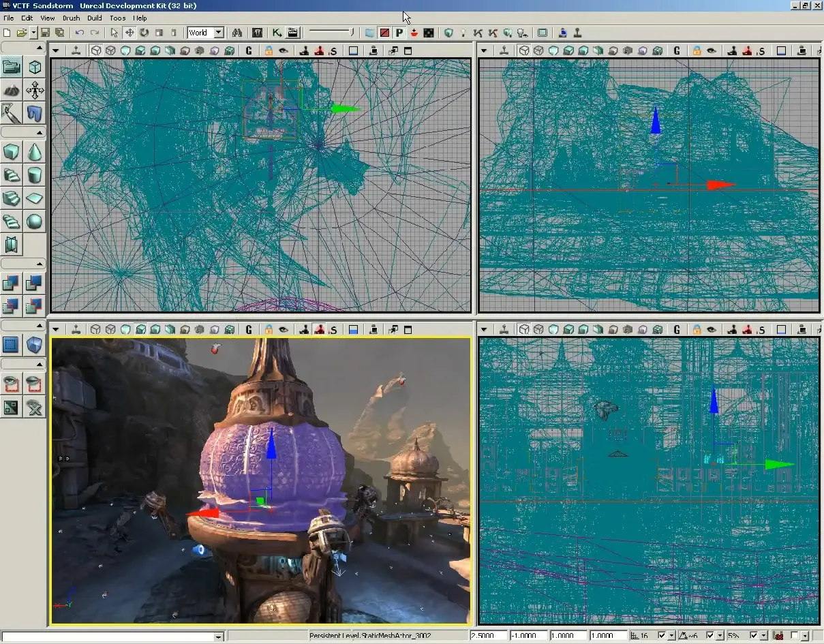Select the Camera mode tool in left panel
Screen dimensions: 824x644
coord(12,66)
